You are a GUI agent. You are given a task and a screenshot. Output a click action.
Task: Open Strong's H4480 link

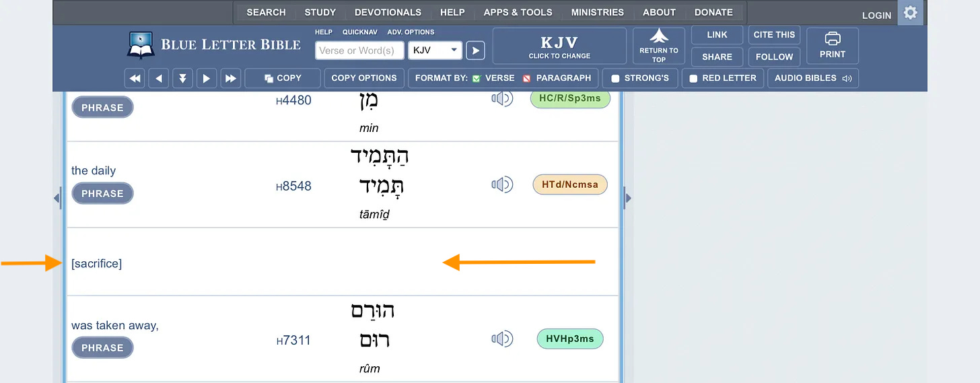click(293, 100)
